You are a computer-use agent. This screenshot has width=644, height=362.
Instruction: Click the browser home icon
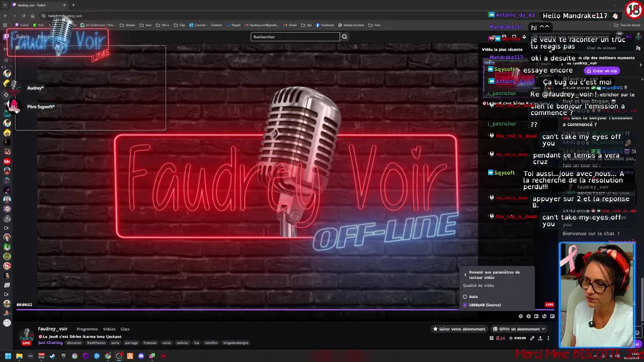click(32, 16)
